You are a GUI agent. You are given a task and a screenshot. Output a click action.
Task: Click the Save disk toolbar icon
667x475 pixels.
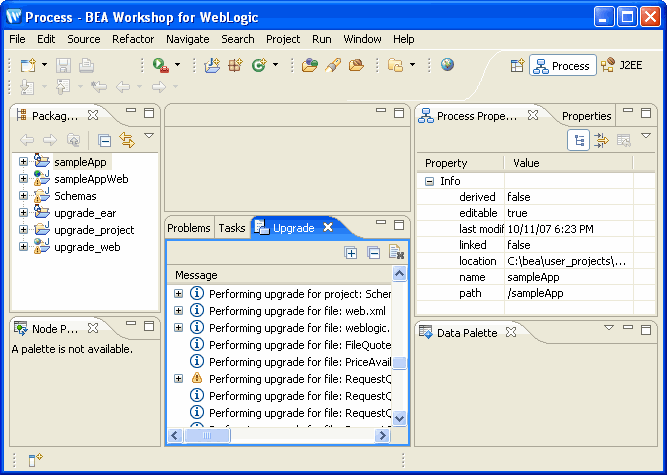pyautogui.click(x=63, y=65)
